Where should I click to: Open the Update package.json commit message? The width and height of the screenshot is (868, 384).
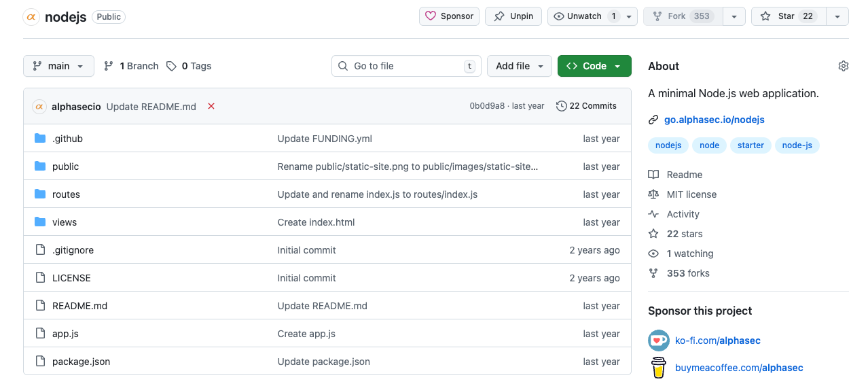click(324, 362)
